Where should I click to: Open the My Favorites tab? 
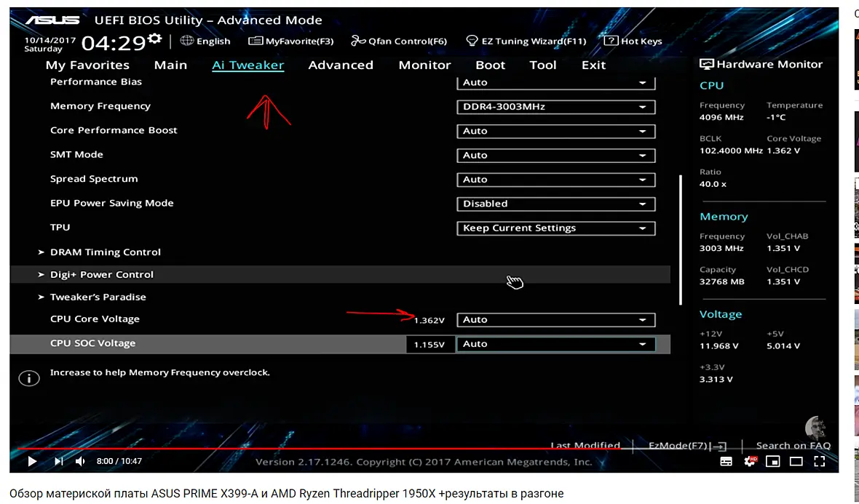point(87,65)
